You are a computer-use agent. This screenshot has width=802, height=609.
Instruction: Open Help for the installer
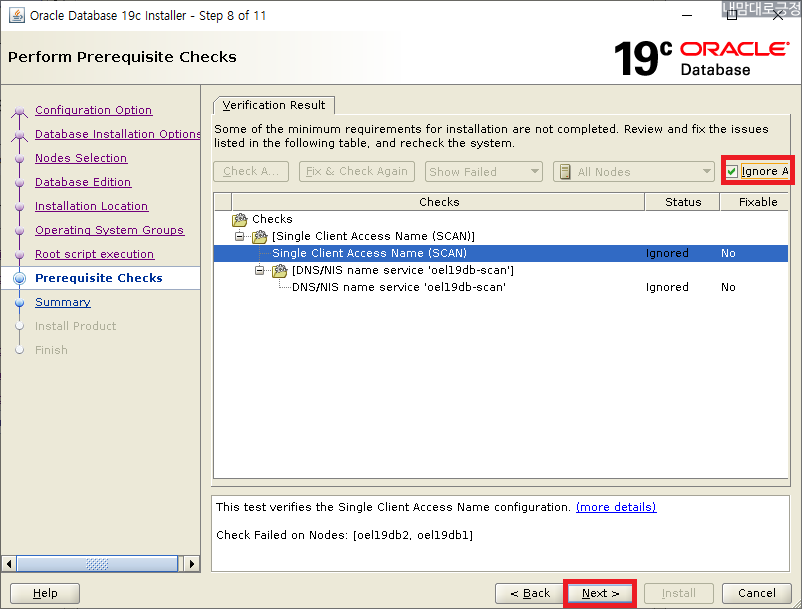pyautogui.click(x=45, y=593)
